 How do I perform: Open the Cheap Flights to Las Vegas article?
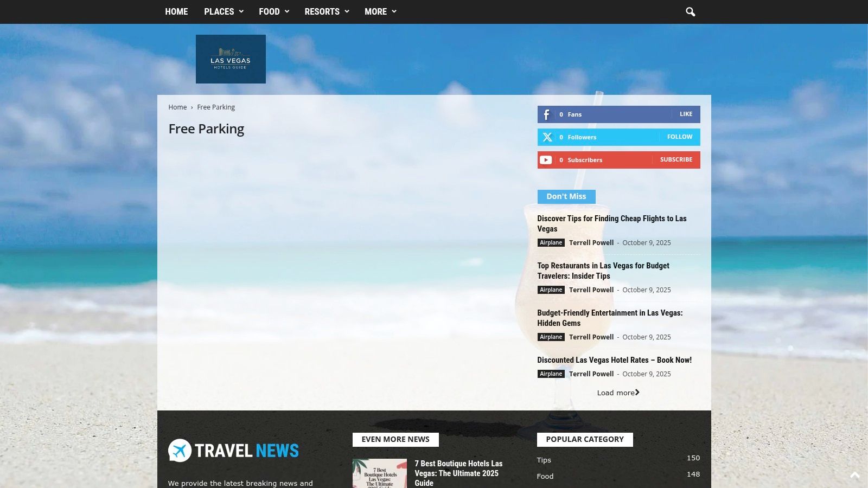point(611,223)
